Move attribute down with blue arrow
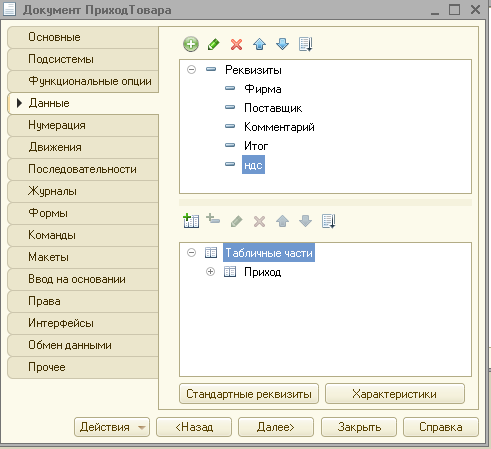This screenshot has width=491, height=449. click(x=282, y=44)
